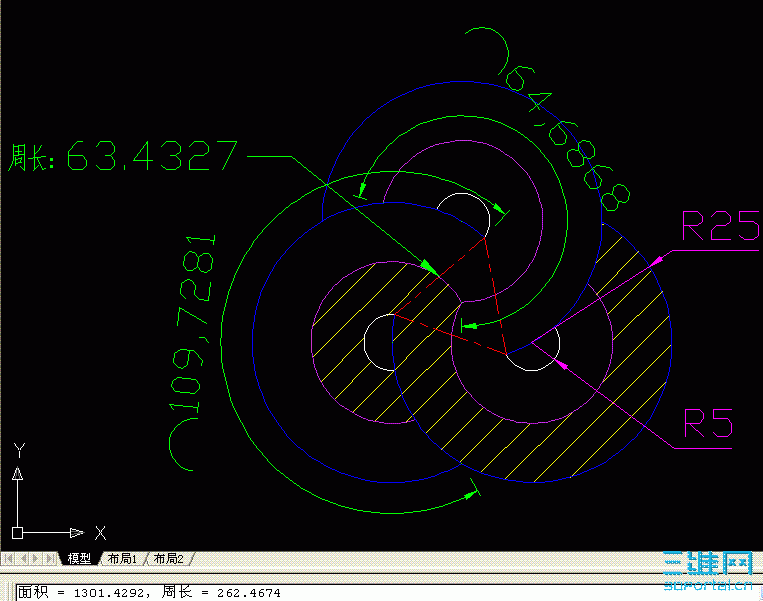Click the UCS X axis label
Viewport: 763px width, 601px height.
tap(100, 533)
